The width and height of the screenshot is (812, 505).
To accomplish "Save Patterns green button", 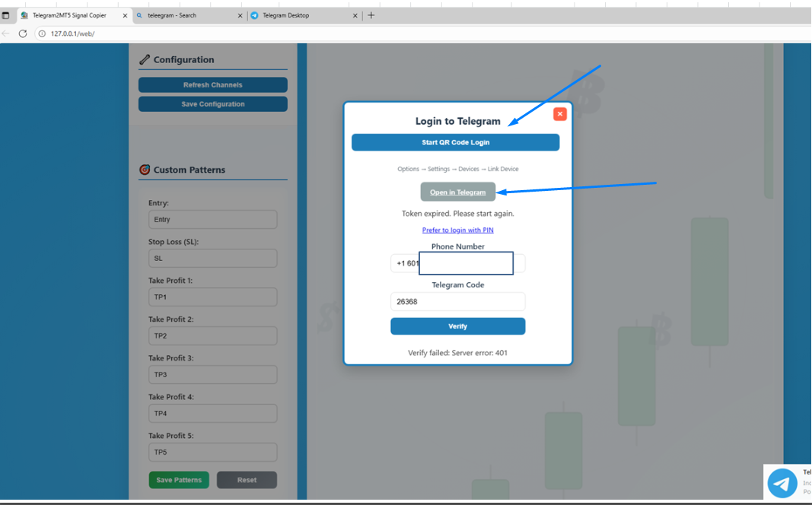I will coord(179,480).
